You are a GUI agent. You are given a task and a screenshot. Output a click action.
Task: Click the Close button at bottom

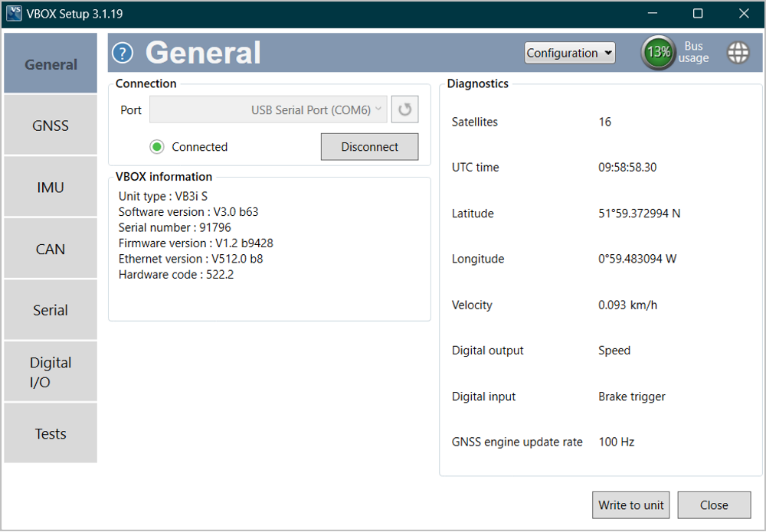(x=714, y=504)
